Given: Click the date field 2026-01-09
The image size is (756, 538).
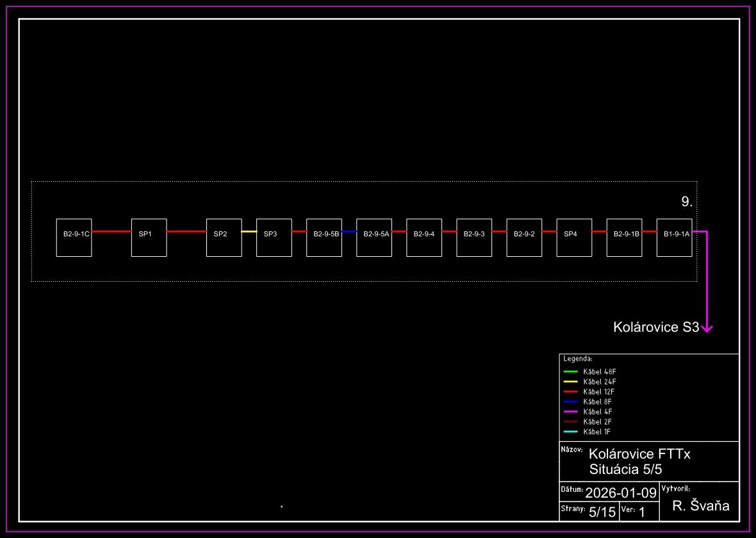Looking at the screenshot, I should coord(621,493).
